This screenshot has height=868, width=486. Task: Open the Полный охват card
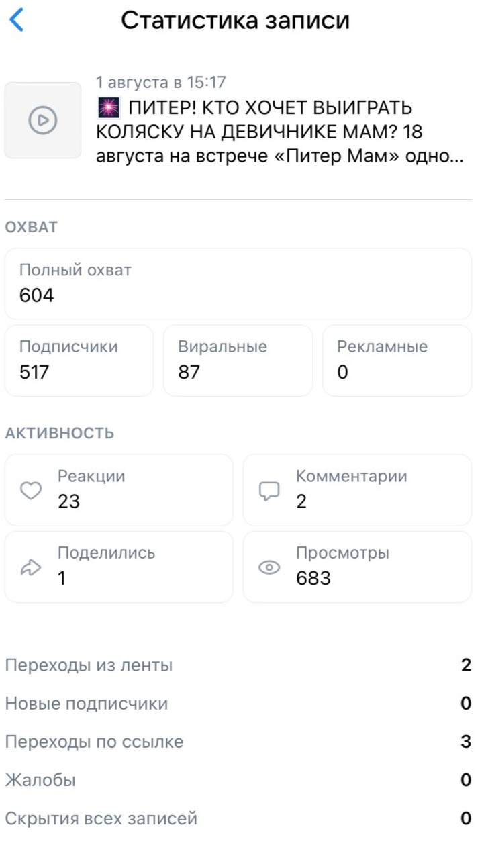point(238,284)
